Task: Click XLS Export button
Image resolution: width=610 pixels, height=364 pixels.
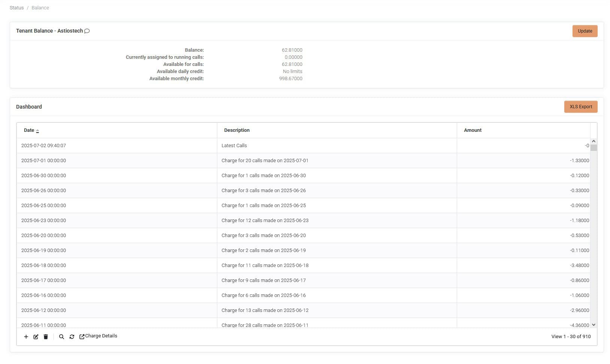Action: (581, 107)
